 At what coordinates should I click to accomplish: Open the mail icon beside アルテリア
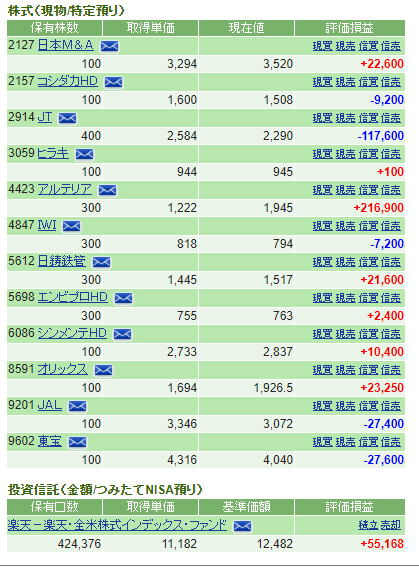coord(107,190)
